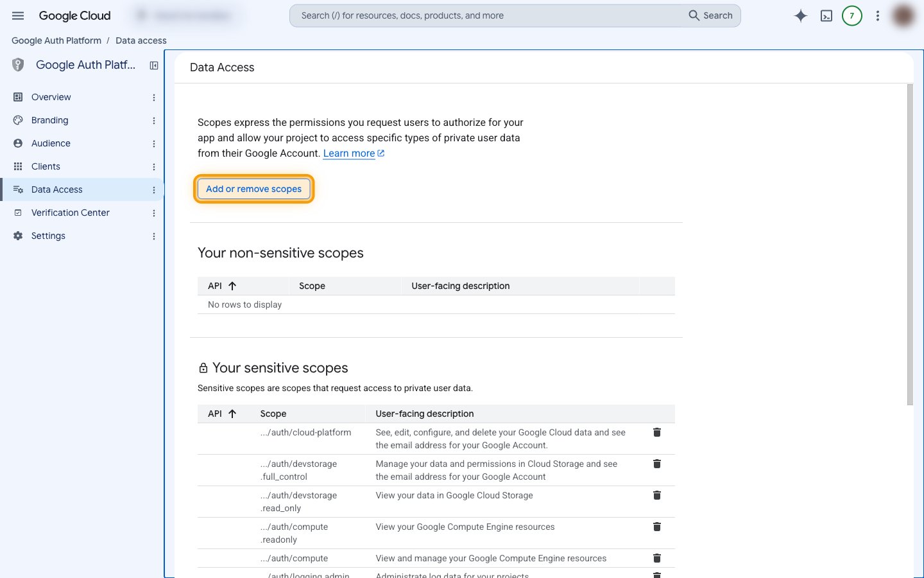Open the user account avatar

pos(903,15)
